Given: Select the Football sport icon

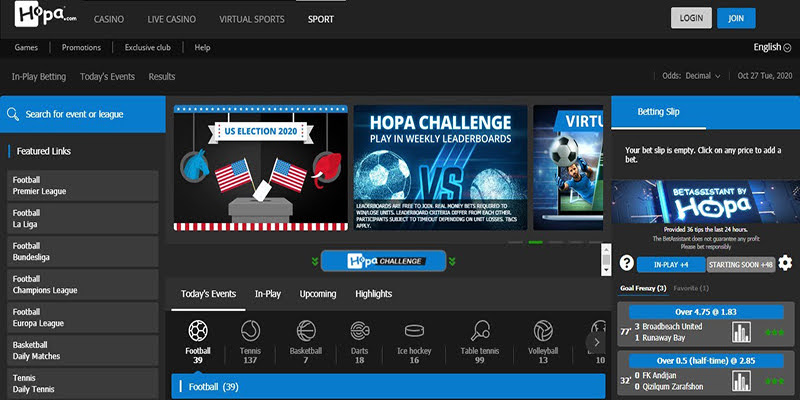Looking at the screenshot, I should [x=197, y=331].
